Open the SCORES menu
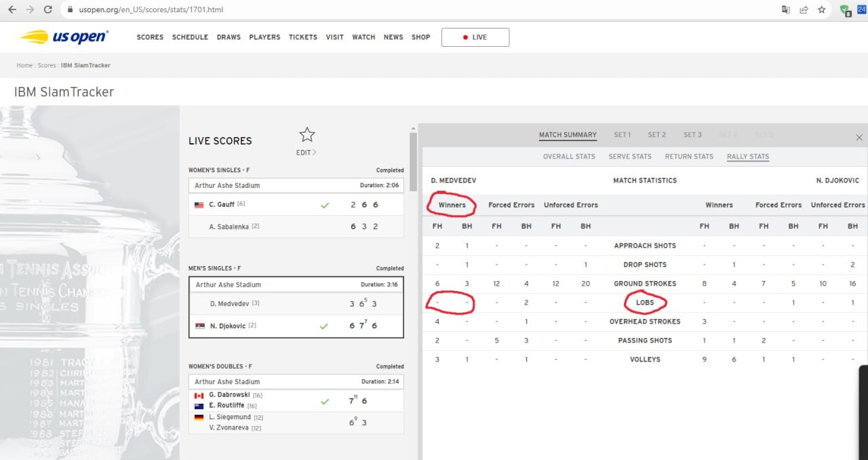868x460 pixels. (150, 37)
